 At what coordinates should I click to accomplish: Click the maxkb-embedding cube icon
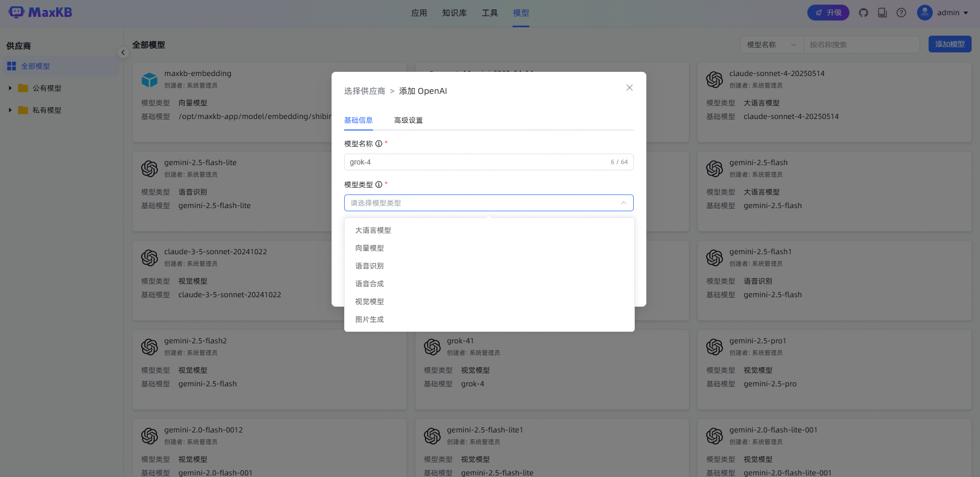(150, 80)
